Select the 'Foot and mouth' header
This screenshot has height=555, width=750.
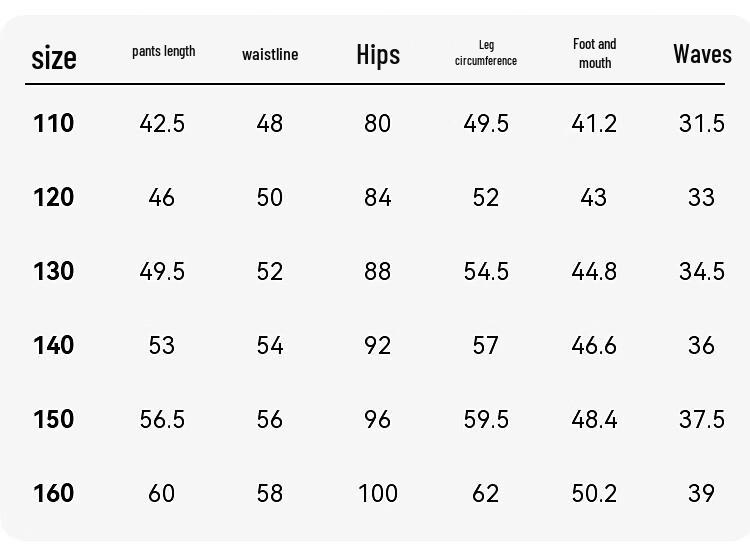pyautogui.click(x=595, y=54)
